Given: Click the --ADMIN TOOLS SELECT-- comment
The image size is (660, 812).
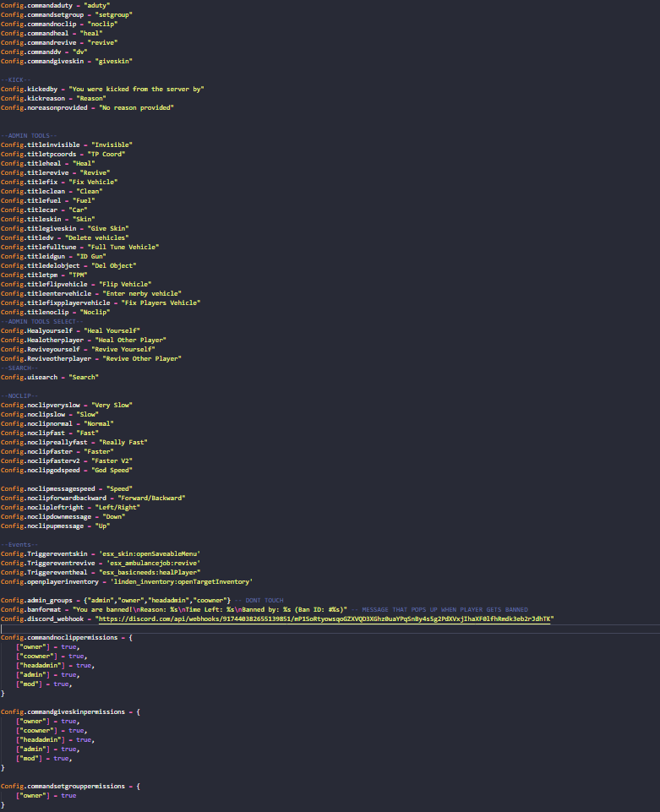Looking at the screenshot, I should (x=42, y=322).
